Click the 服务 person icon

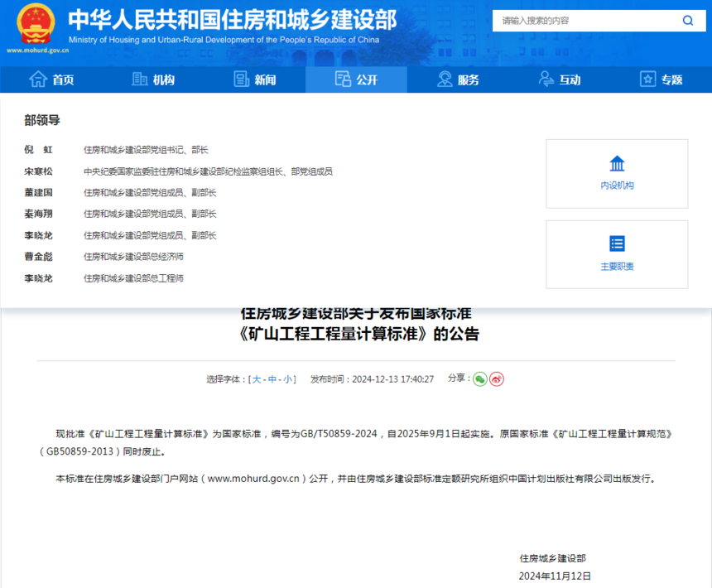click(x=445, y=79)
